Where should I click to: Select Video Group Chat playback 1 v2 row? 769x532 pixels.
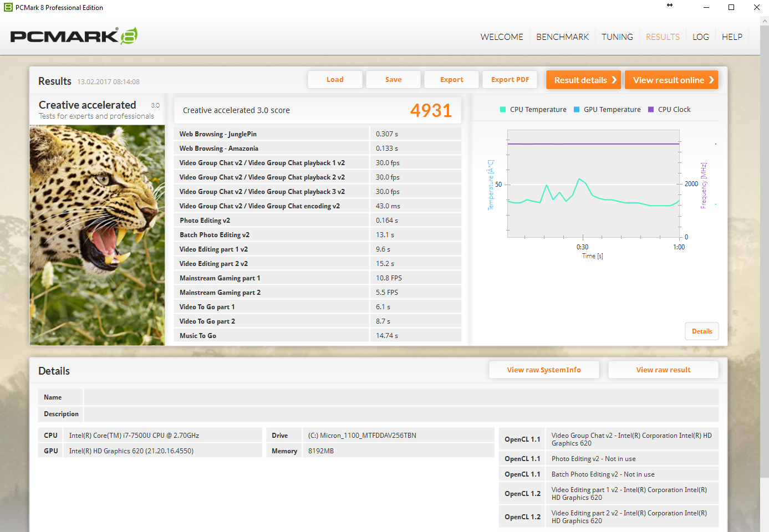click(x=318, y=163)
